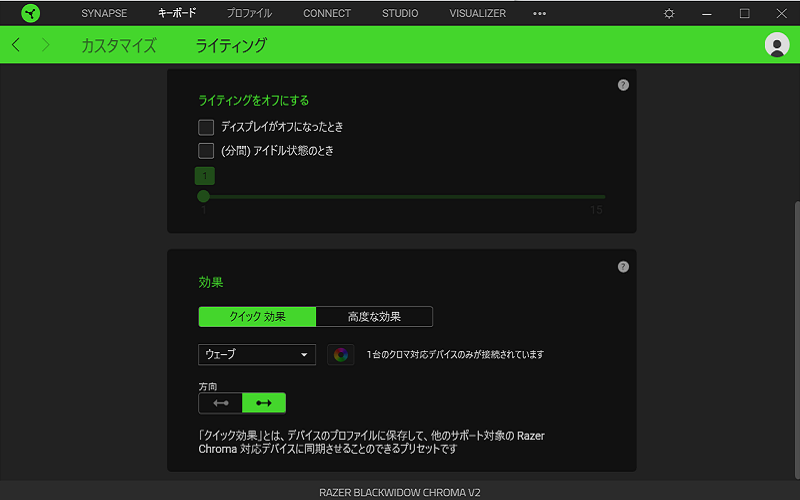
Task: Open the VISUALIZER tab
Action: pyautogui.click(x=478, y=13)
